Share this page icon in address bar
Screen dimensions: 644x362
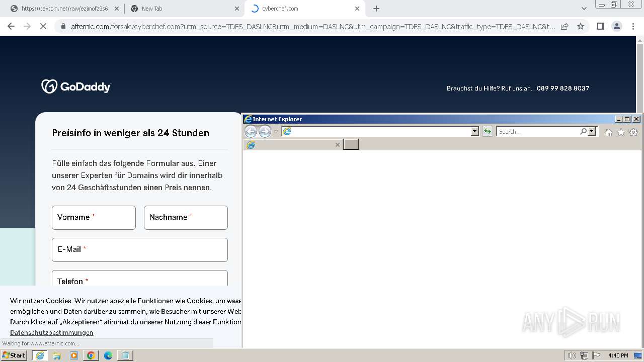click(565, 26)
